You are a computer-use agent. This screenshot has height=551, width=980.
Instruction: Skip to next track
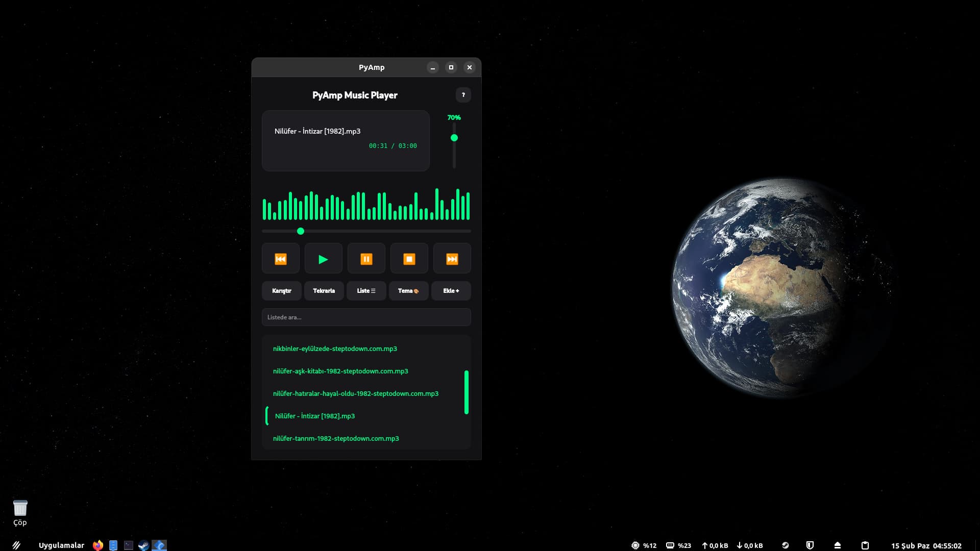click(452, 259)
